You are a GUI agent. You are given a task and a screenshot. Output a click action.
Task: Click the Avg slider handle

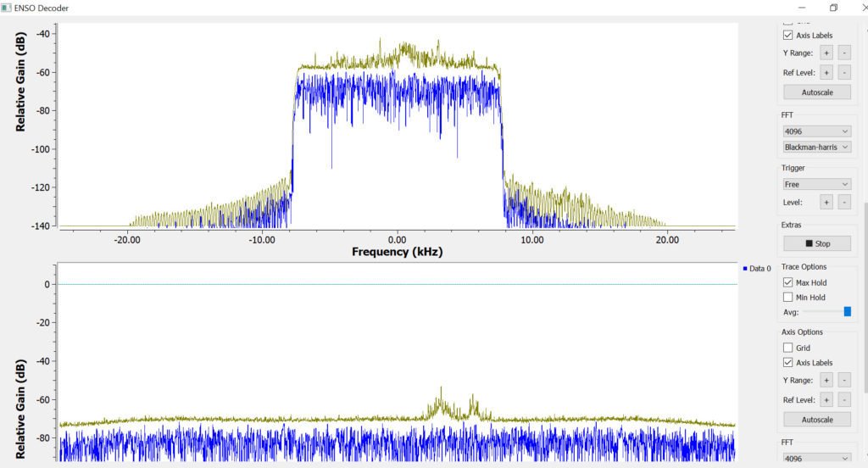pos(847,312)
